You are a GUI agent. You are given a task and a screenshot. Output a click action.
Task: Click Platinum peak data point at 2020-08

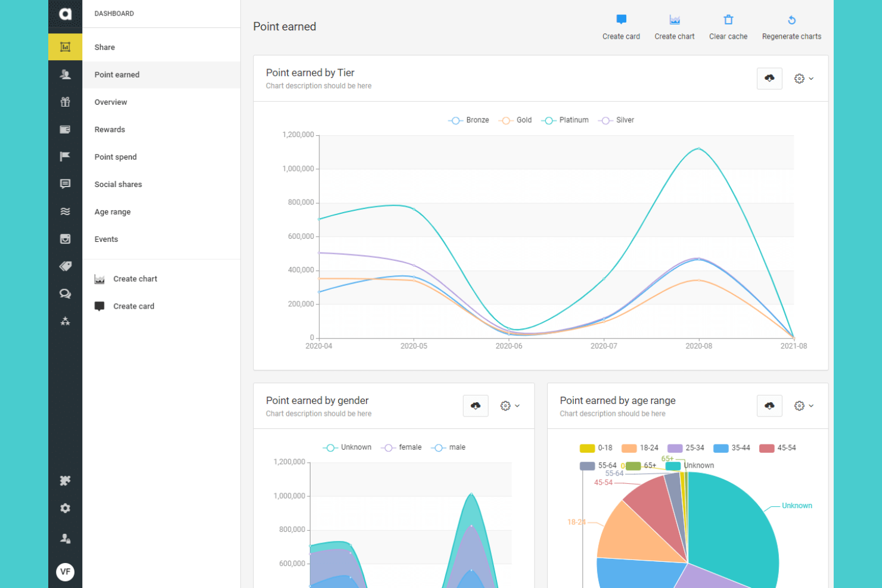tap(698, 148)
